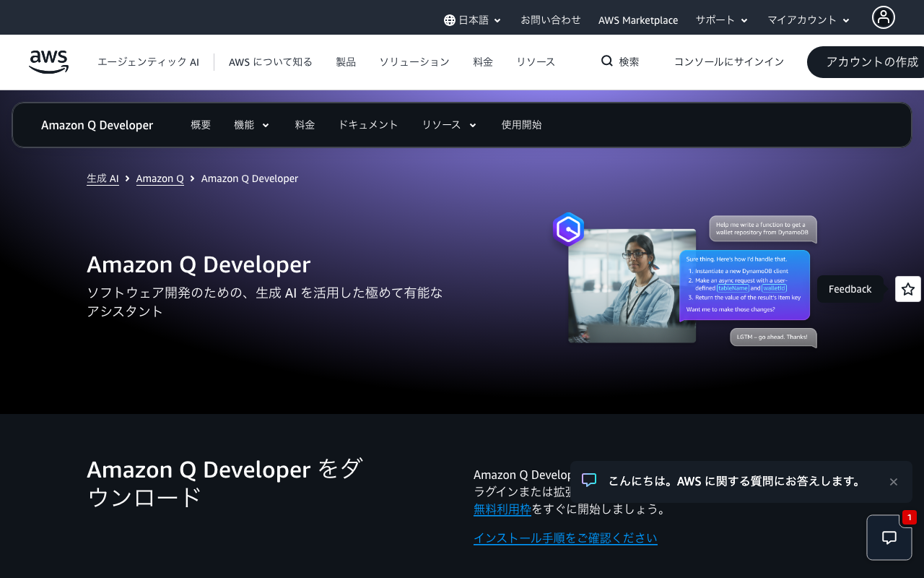Click chat icon in greeting banner
The height and width of the screenshot is (578, 924).
point(589,480)
